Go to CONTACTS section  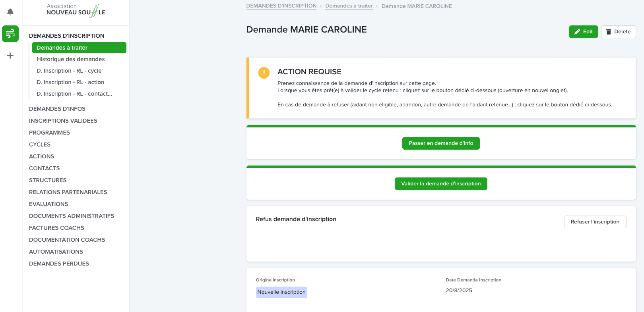click(x=45, y=168)
